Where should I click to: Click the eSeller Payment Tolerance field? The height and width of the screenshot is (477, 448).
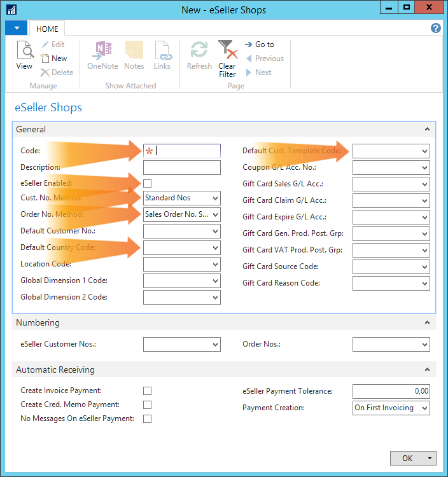(391, 391)
